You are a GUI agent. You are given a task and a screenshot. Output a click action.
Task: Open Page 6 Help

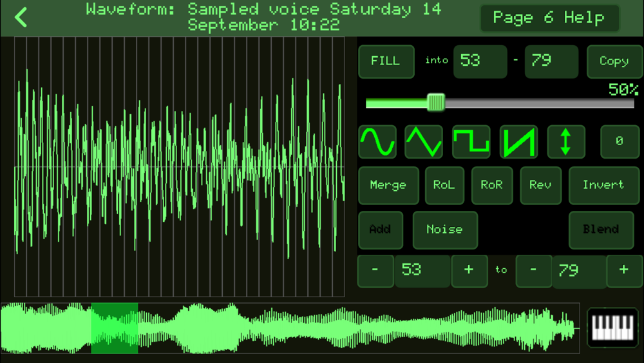tap(549, 18)
